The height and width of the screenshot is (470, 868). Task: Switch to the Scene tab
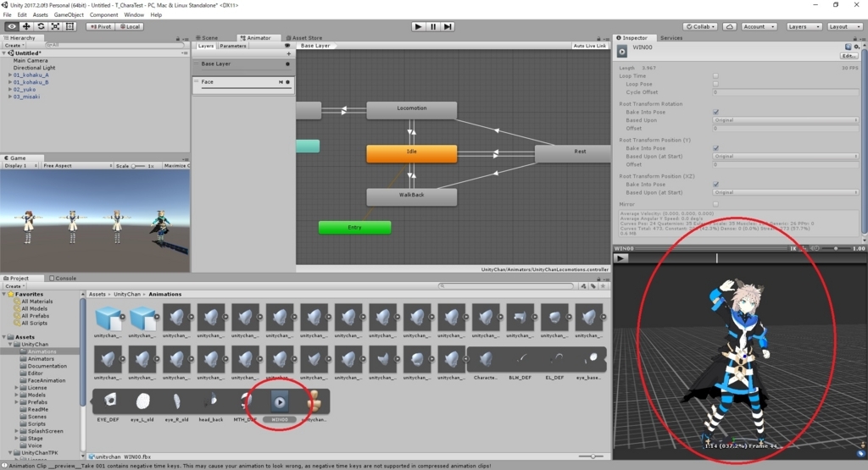pyautogui.click(x=209, y=38)
